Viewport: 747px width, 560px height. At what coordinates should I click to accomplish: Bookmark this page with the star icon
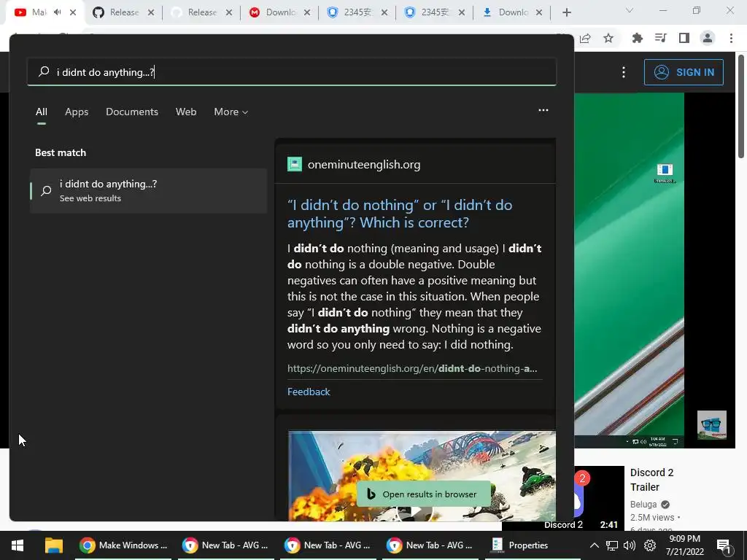click(608, 38)
